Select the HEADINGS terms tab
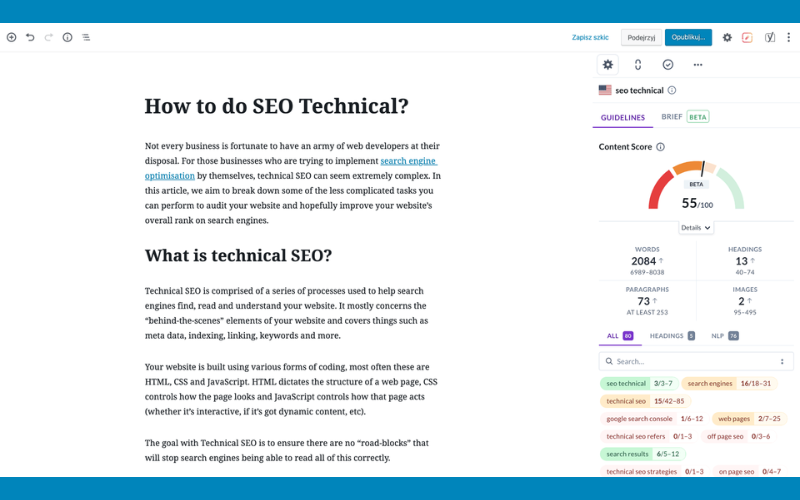 (x=672, y=336)
